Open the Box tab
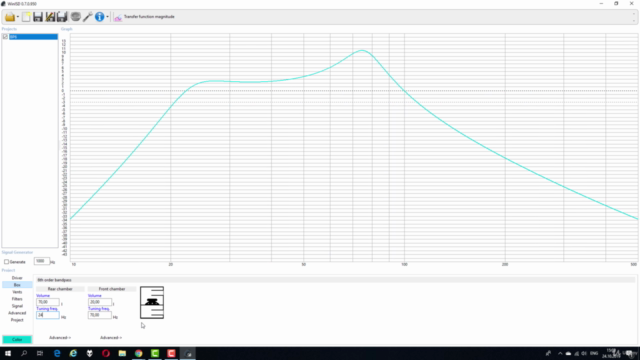Screen dimensions: 640x360 pos(17,285)
